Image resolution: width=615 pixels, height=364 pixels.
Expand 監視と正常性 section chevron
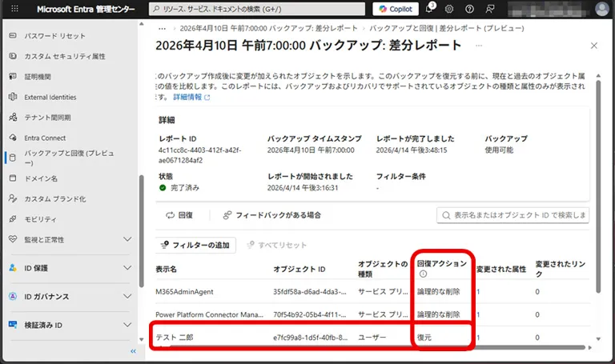(127, 239)
